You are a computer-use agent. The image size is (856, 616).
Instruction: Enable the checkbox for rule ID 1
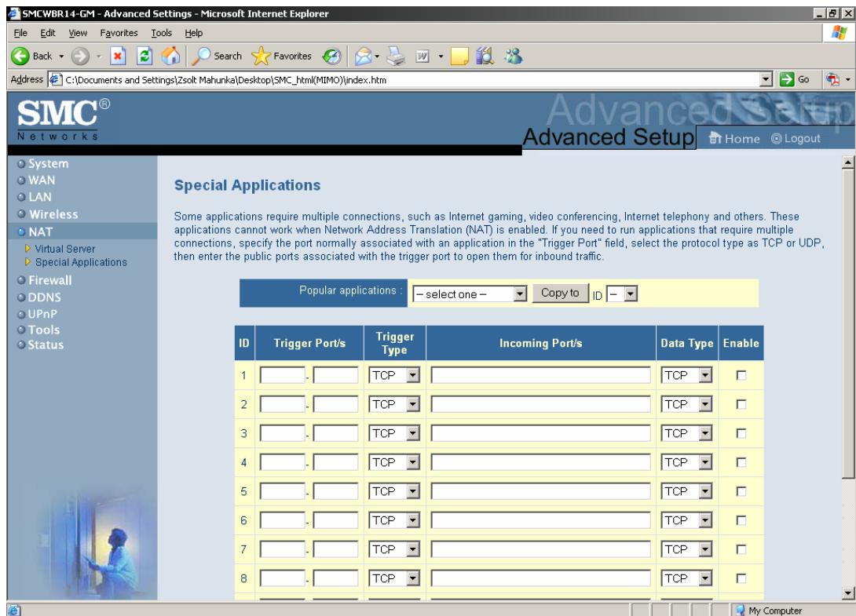[x=741, y=375]
